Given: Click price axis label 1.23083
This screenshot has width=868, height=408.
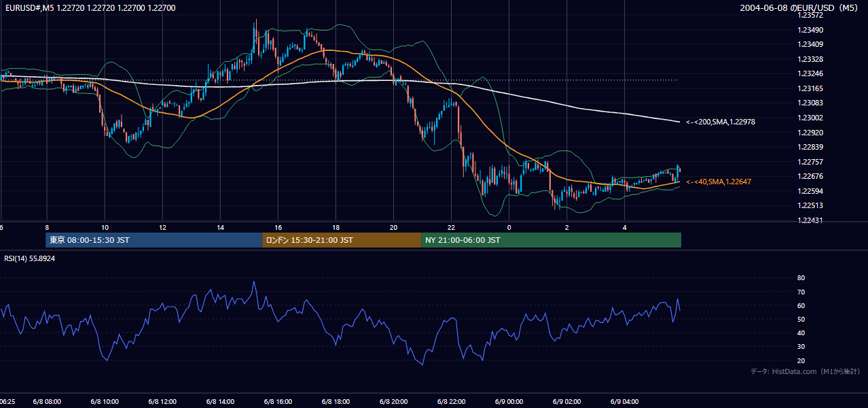Looking at the screenshot, I should tap(810, 103).
